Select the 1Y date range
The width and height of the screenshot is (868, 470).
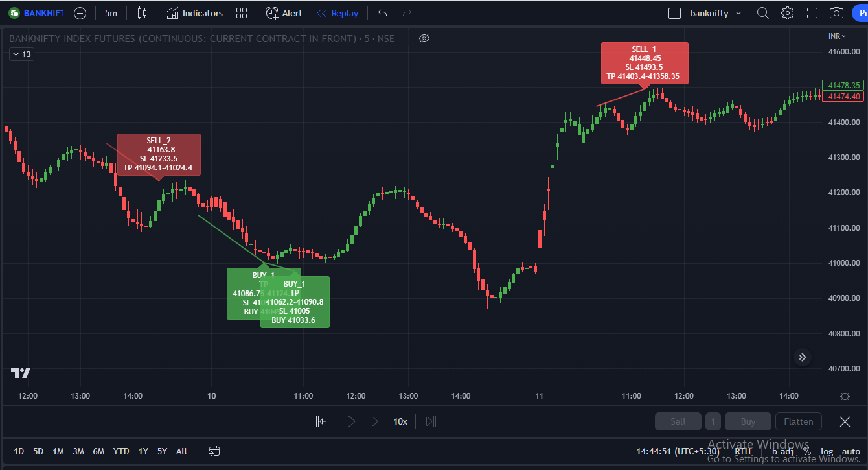[143, 451]
